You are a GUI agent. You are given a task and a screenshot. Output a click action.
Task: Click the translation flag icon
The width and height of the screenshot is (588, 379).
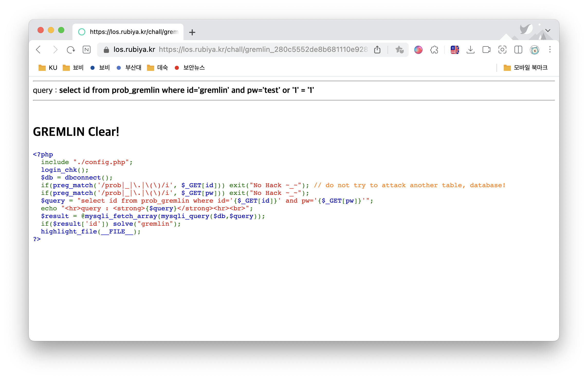[455, 50]
